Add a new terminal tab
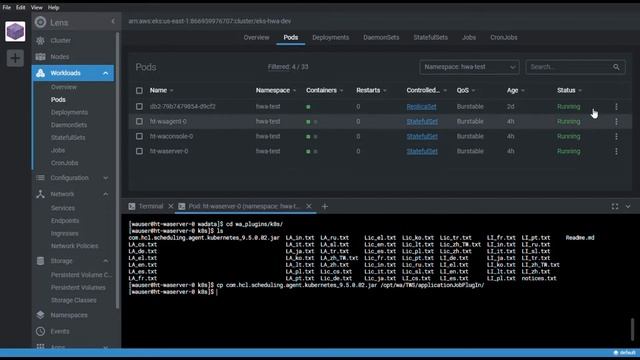Image resolution: width=640 pixels, height=360 pixels. tap(324, 207)
